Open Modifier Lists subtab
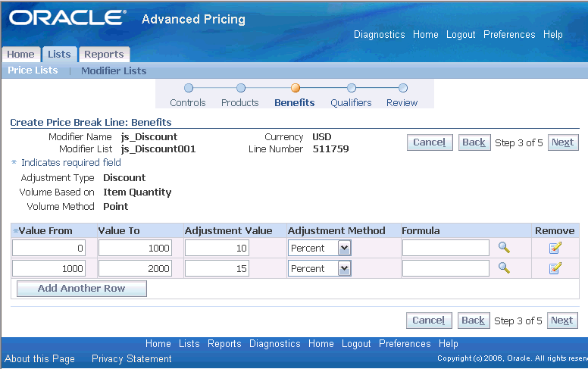 click(114, 70)
